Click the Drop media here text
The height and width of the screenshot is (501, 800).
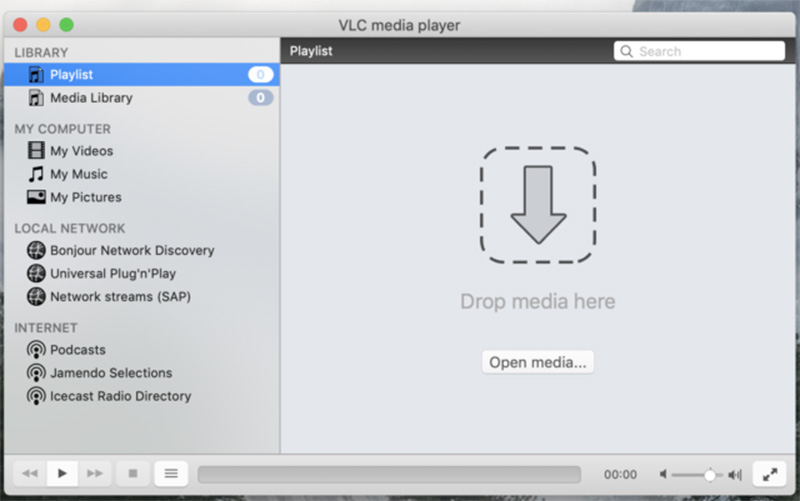point(538,302)
